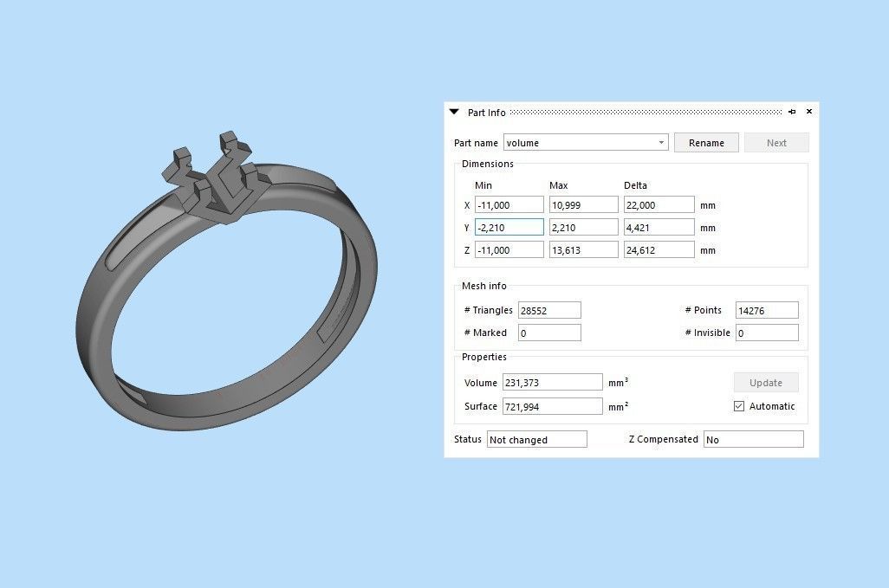889x588 pixels.
Task: Close the Part Info panel
Action: coord(809,112)
